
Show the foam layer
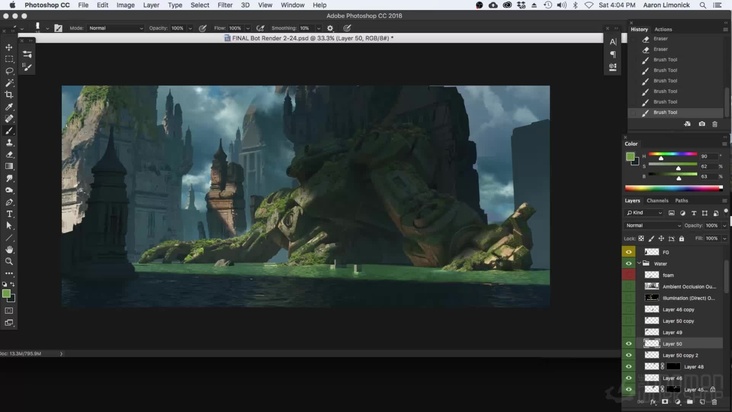tap(629, 275)
